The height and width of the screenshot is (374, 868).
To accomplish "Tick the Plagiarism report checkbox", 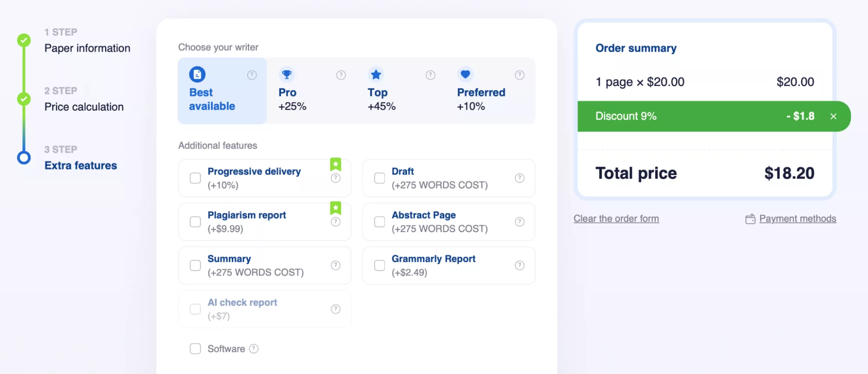I will pos(195,222).
